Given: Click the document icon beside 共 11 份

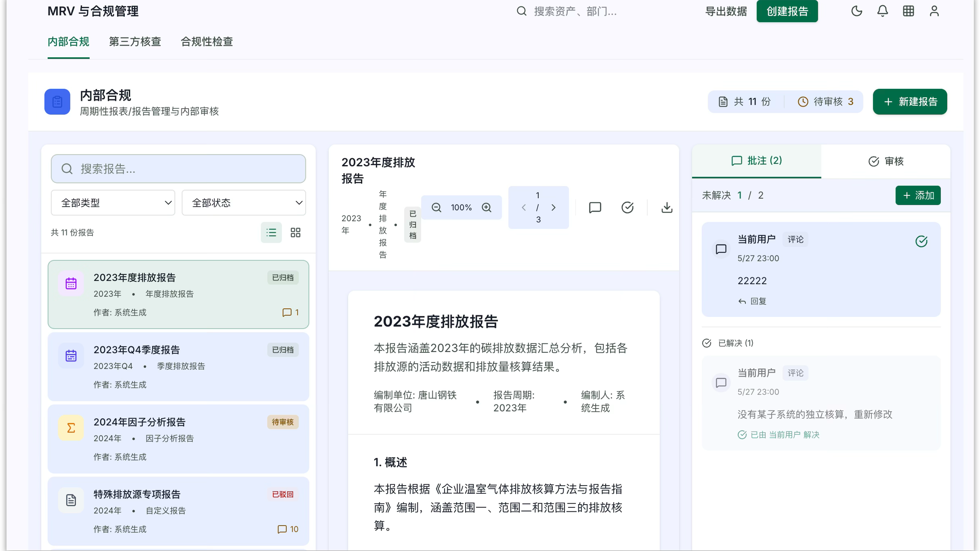Looking at the screenshot, I should (723, 102).
